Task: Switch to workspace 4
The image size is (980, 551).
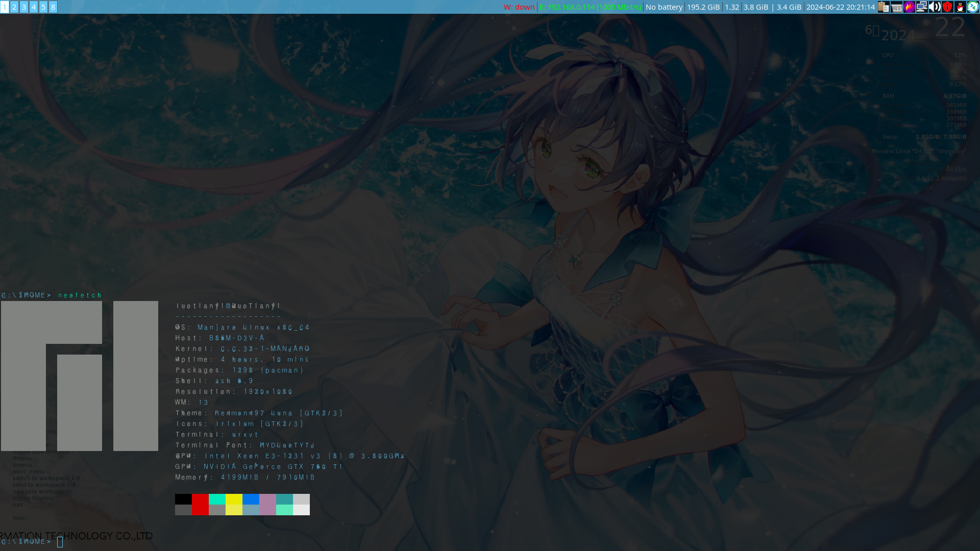Action: click(x=34, y=7)
